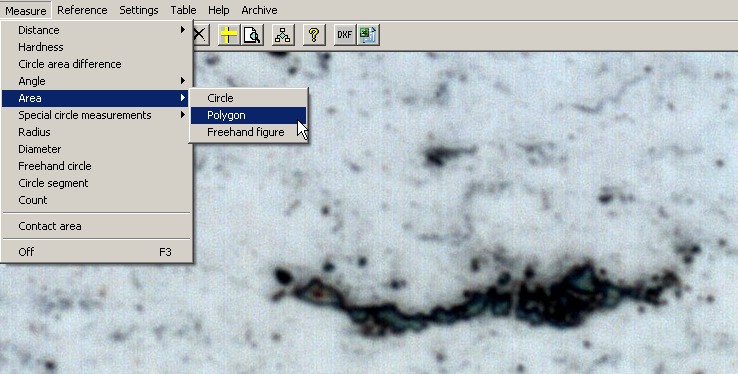
Task: Open help with the yellow question mark
Action: 314,35
